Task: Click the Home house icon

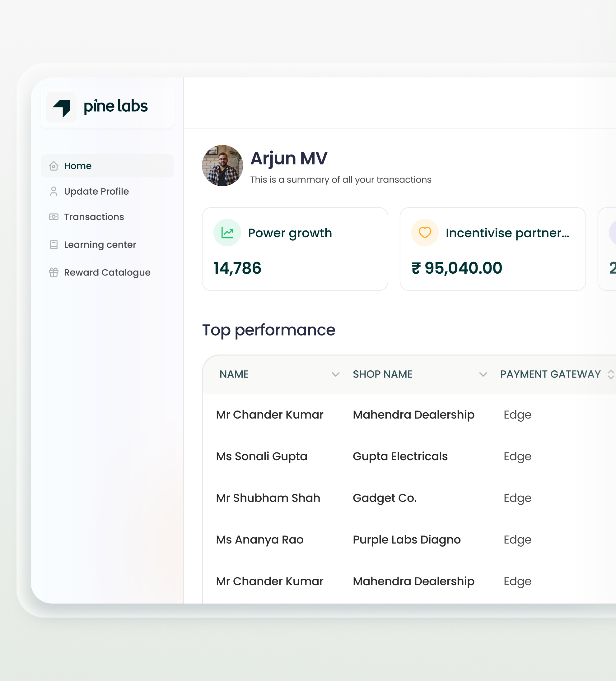Action: (x=54, y=166)
